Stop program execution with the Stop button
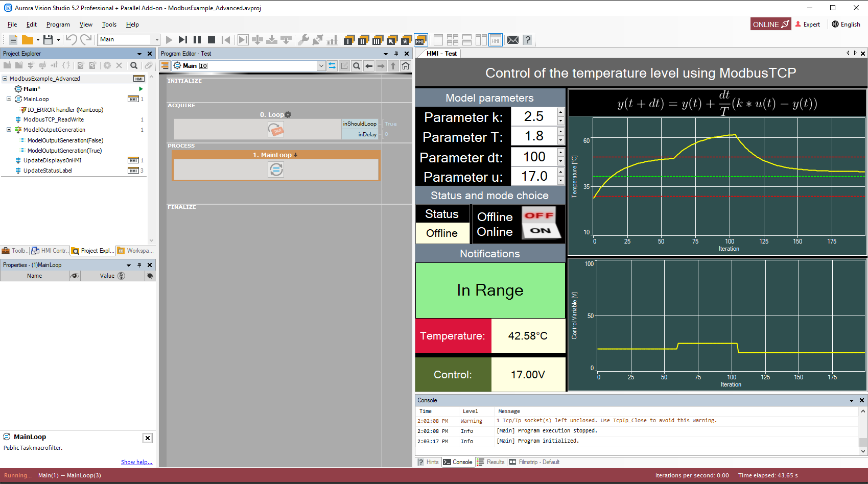The width and height of the screenshot is (868, 484). coord(212,40)
